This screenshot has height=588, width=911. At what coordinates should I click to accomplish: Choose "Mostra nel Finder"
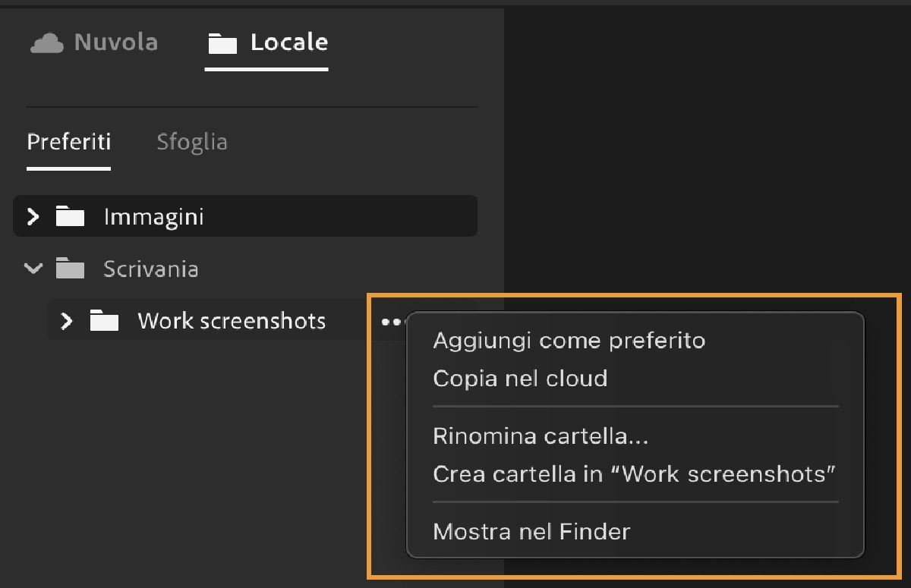click(531, 531)
